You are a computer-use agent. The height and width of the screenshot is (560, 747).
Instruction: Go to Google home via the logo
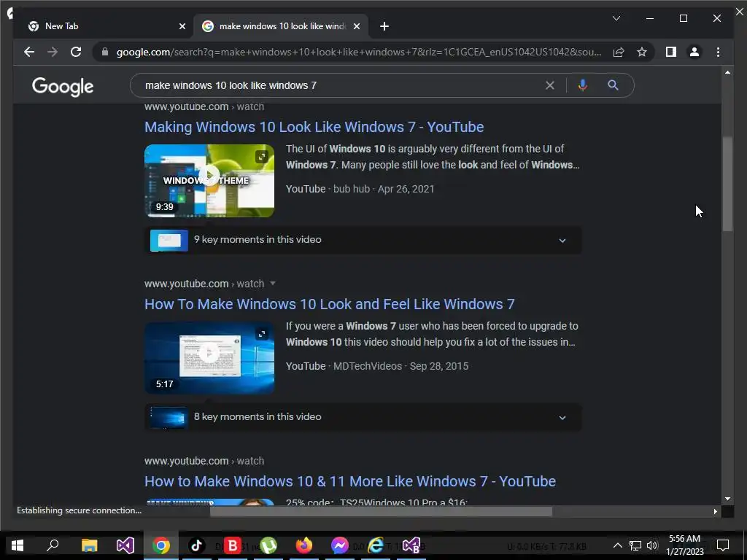[x=63, y=87]
